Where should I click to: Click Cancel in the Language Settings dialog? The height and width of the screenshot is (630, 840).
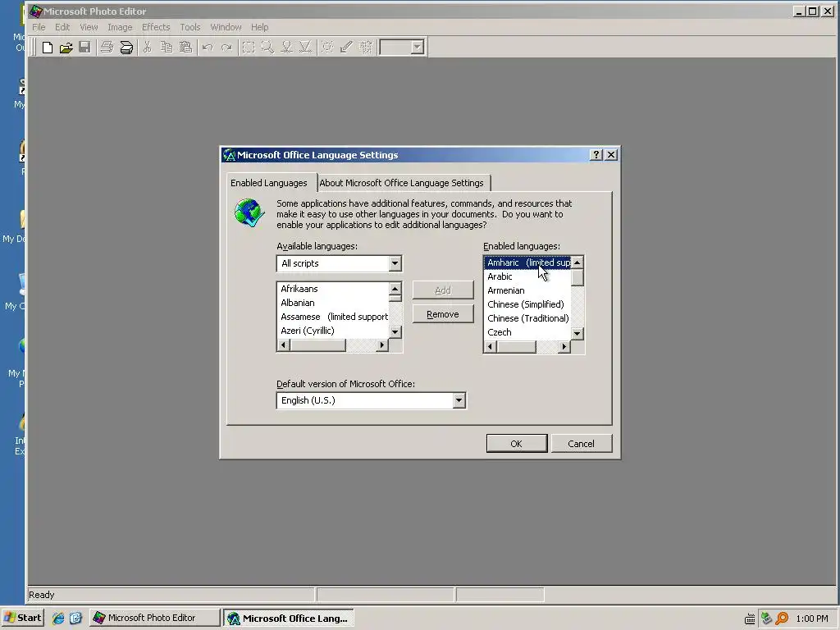point(582,444)
